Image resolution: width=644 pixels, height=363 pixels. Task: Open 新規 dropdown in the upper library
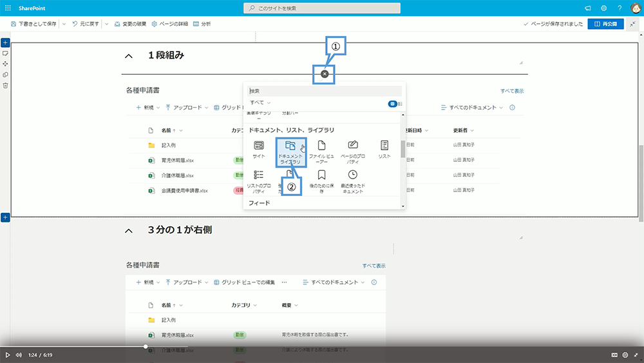(x=148, y=107)
